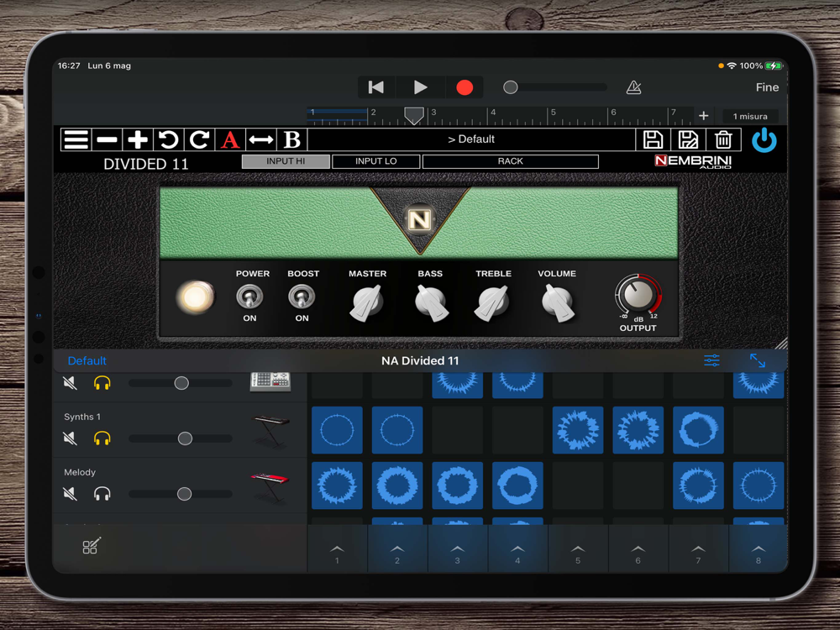This screenshot has height=630, width=840.
Task: Open the > Default preset selector
Action: (471, 139)
